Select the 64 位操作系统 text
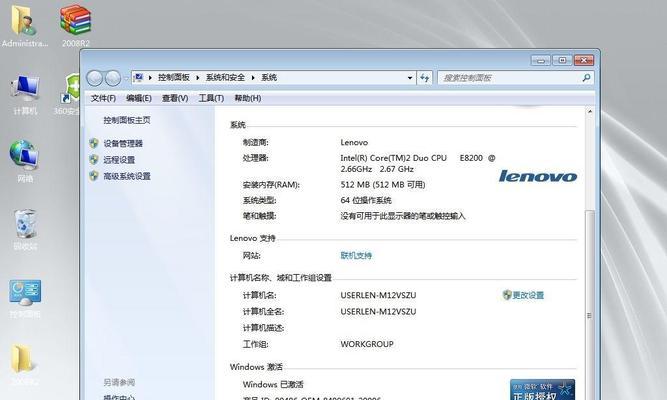The width and height of the screenshot is (667, 400). coord(366,200)
